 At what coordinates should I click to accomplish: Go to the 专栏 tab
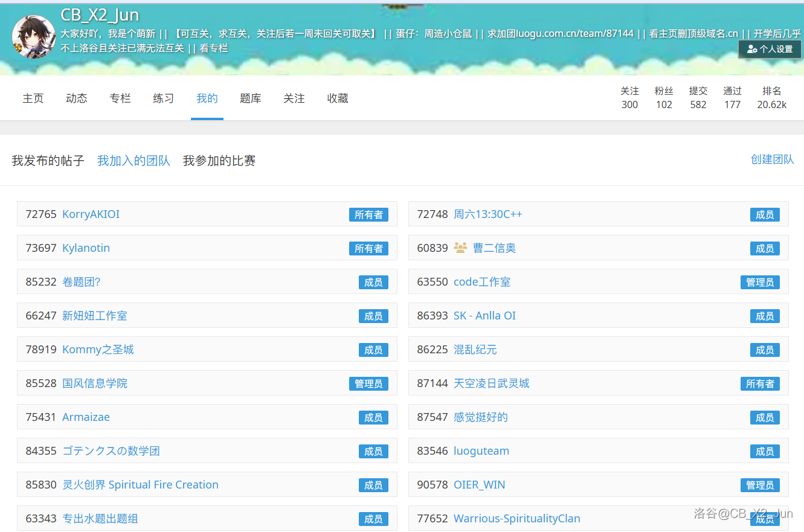click(120, 98)
